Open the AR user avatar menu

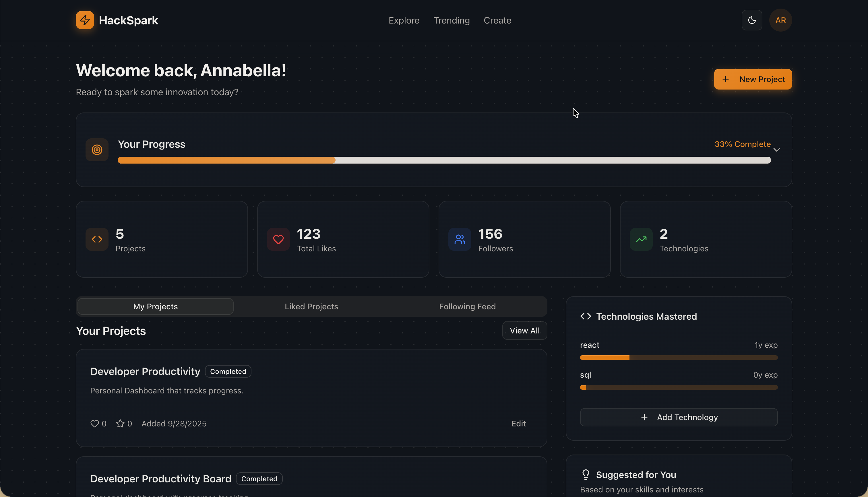(780, 20)
